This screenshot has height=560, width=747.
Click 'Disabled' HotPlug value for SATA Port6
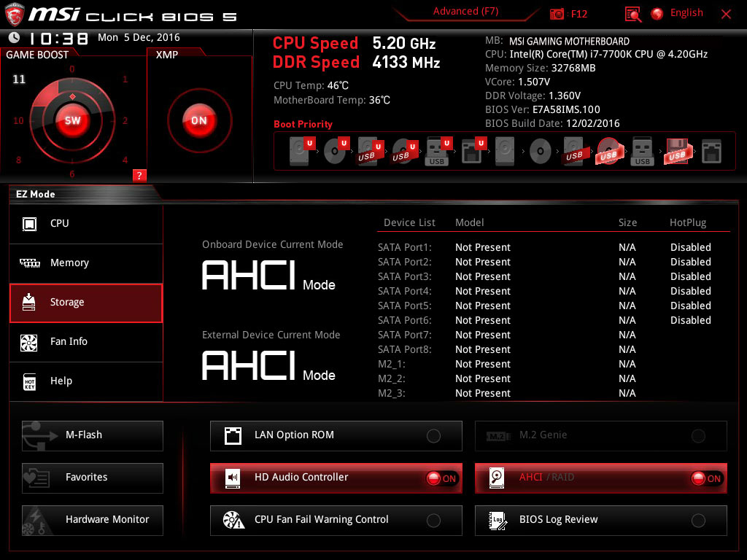[690, 320]
